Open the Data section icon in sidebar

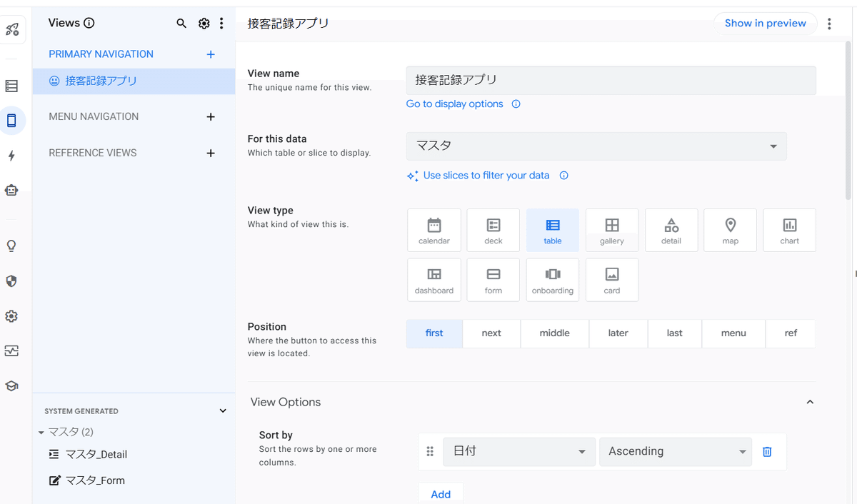pos(11,86)
